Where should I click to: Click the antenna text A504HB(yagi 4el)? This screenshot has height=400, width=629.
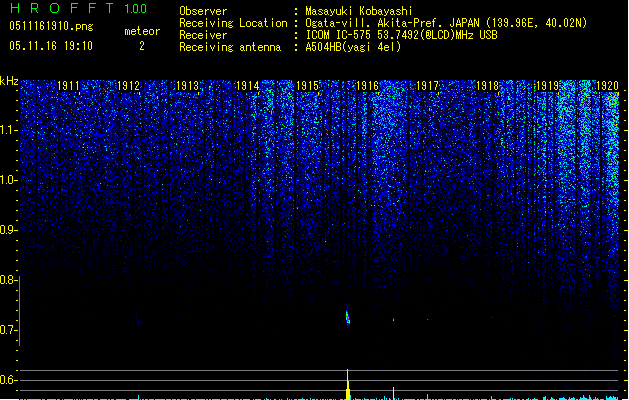[353, 47]
